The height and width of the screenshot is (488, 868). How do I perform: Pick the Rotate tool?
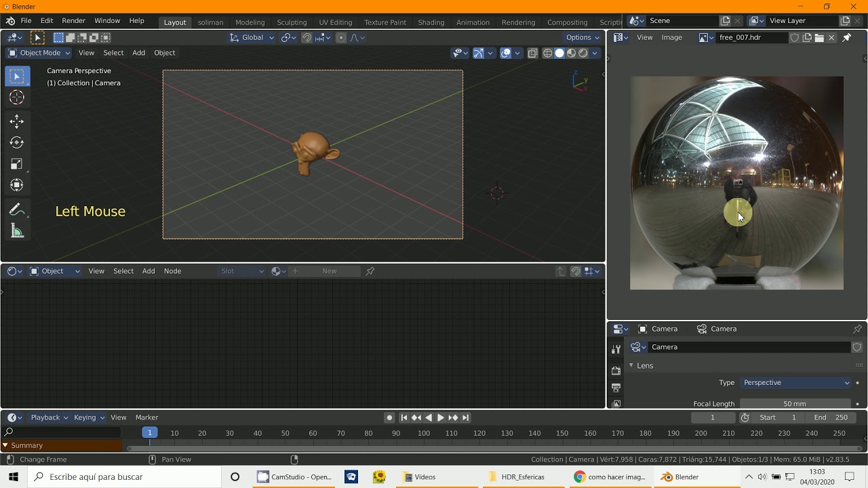click(x=17, y=142)
